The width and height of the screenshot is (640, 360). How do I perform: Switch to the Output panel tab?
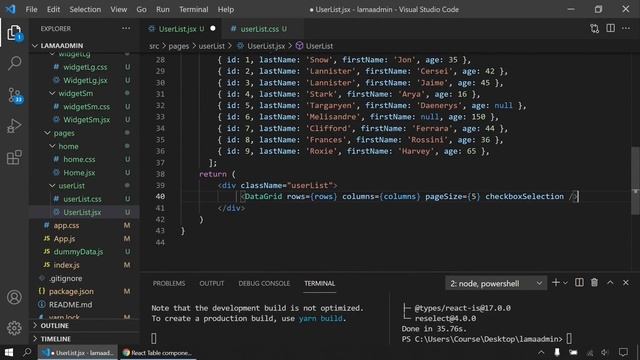(x=212, y=283)
